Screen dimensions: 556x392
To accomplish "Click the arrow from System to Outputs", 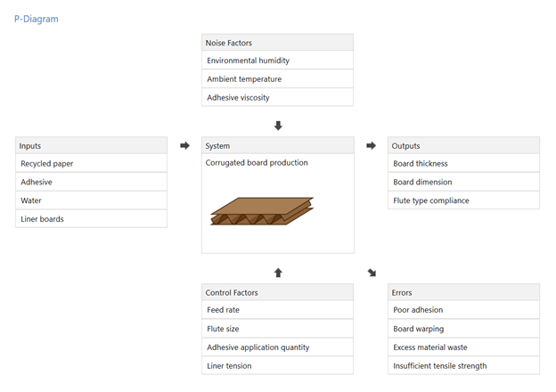I will coord(371,145).
